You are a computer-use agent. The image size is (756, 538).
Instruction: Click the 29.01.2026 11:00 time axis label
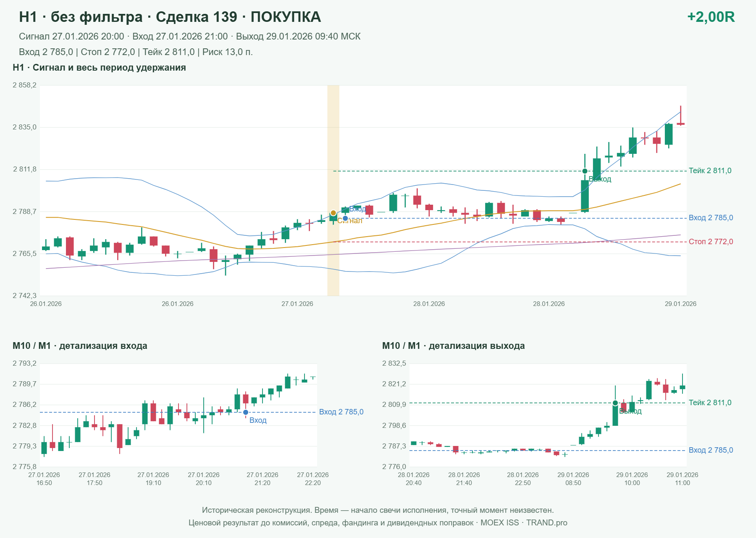[x=682, y=479]
